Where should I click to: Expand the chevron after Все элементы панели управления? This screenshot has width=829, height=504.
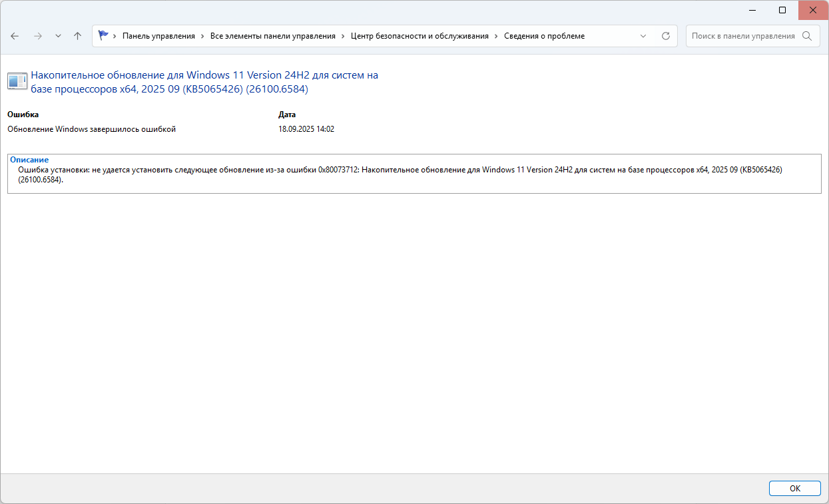click(x=344, y=36)
